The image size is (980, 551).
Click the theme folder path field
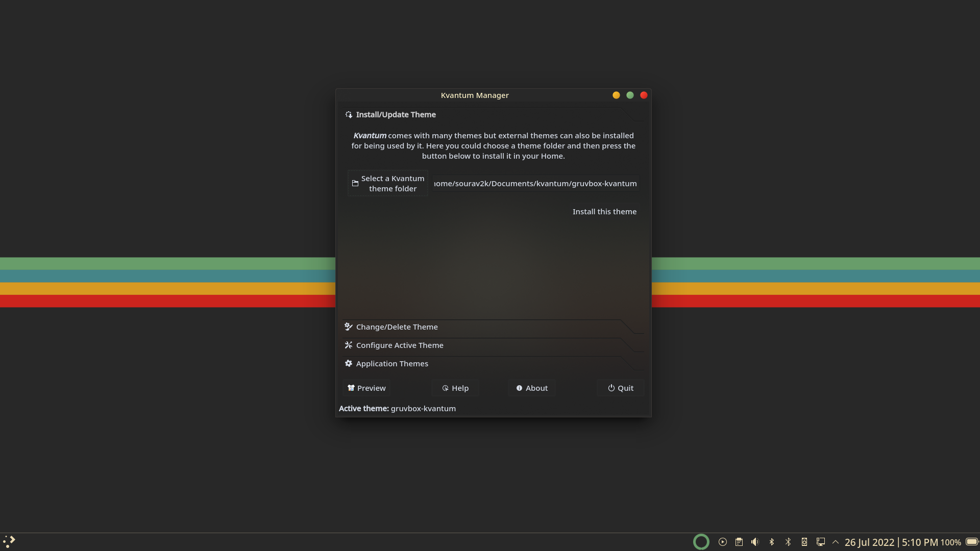535,184
